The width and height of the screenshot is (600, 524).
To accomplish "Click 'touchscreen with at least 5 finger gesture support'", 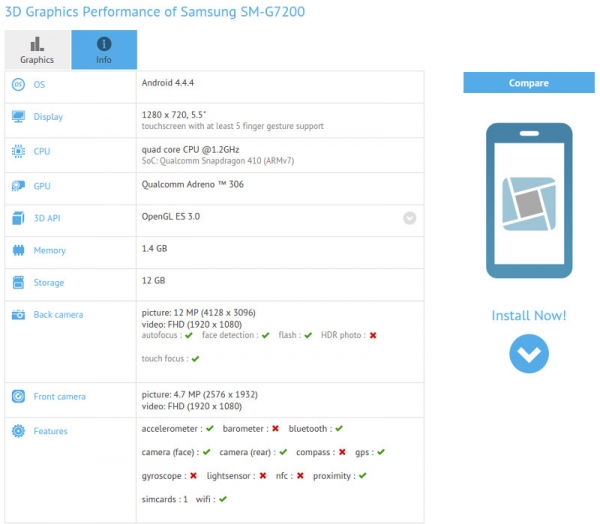I will point(233,126).
